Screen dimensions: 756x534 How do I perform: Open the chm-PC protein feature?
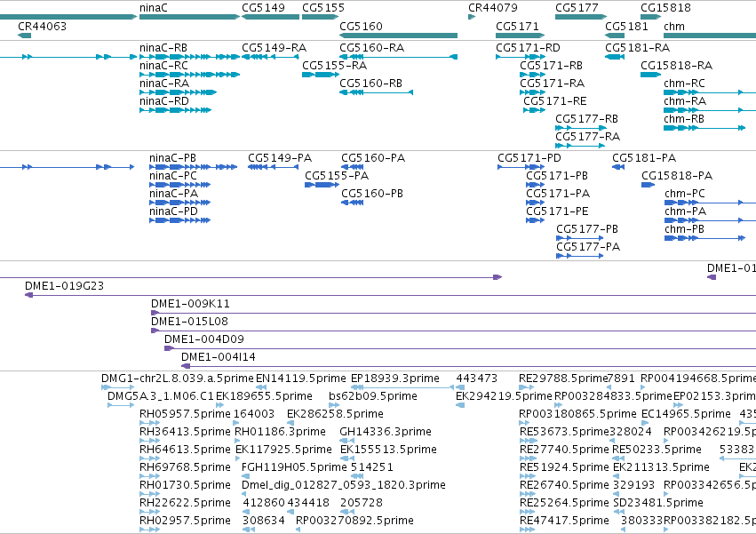[x=710, y=203]
